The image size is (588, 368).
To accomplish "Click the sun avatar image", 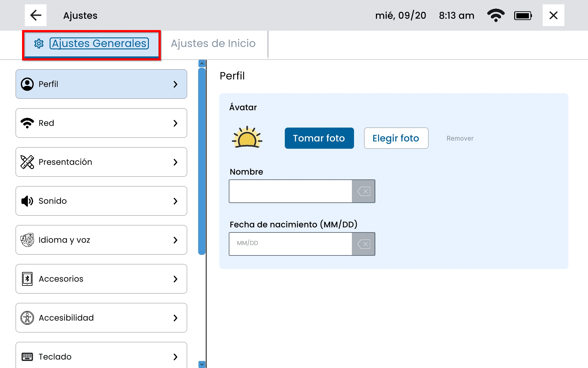I will [247, 137].
